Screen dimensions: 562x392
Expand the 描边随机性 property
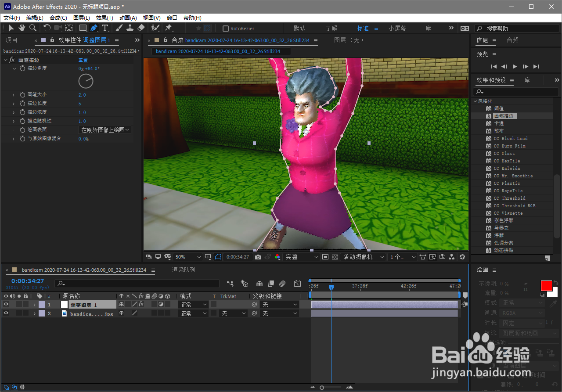[14, 121]
